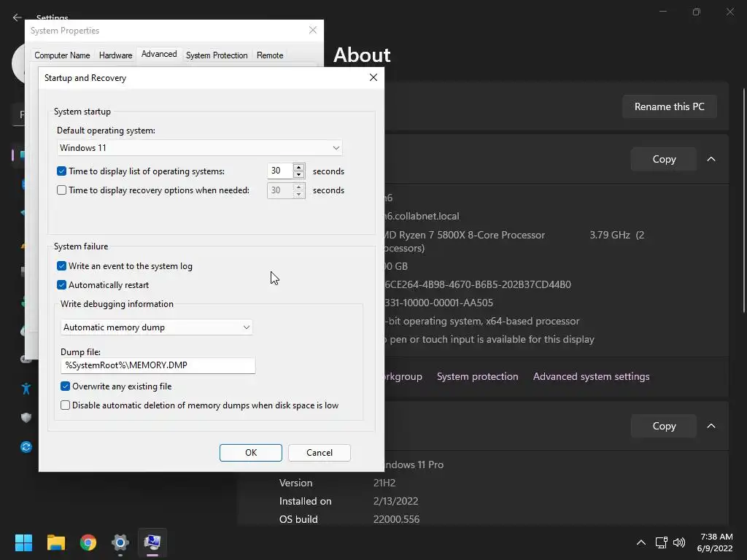Switch to Remote tab
Image resolution: width=747 pixels, height=560 pixels.
tap(270, 55)
